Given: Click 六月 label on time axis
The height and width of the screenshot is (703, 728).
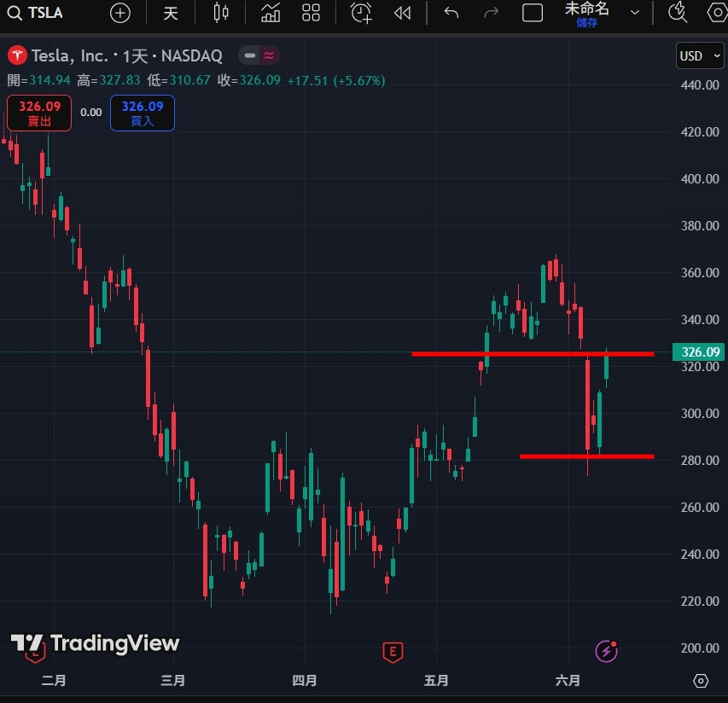Looking at the screenshot, I should (x=568, y=681).
